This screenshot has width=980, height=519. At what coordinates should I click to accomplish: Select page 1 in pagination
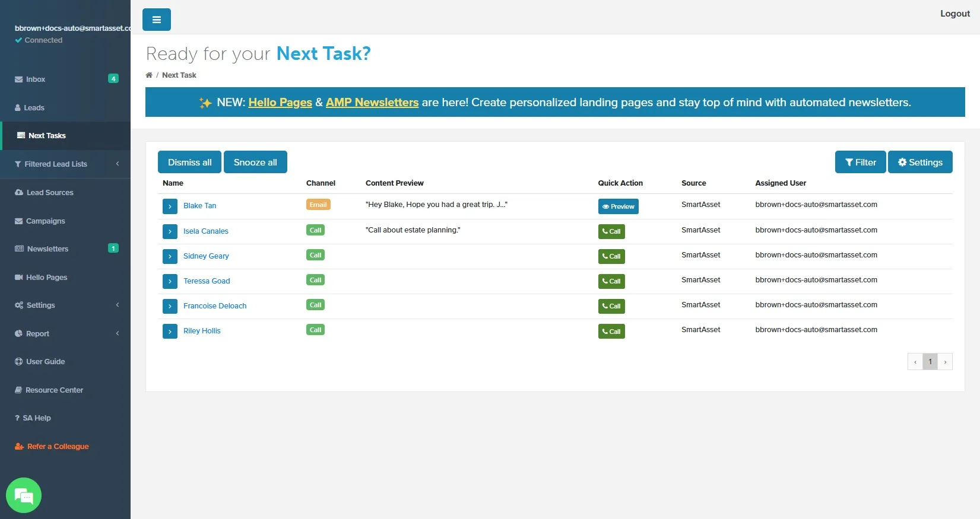[930, 361]
